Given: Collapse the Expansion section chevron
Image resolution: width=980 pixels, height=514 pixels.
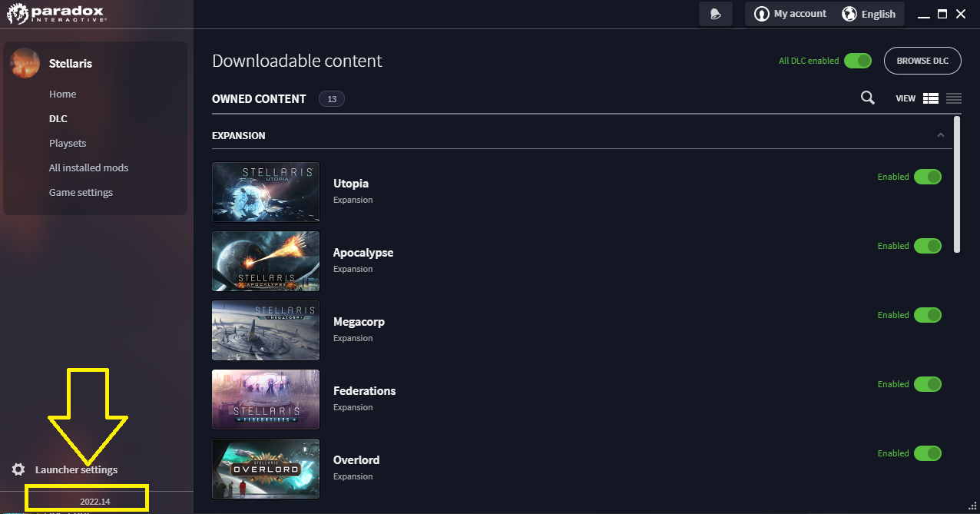Looking at the screenshot, I should pos(941,135).
